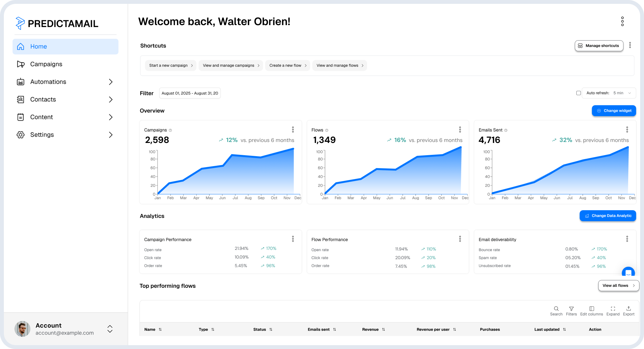Expand the Account section at bottom left

(x=110, y=329)
